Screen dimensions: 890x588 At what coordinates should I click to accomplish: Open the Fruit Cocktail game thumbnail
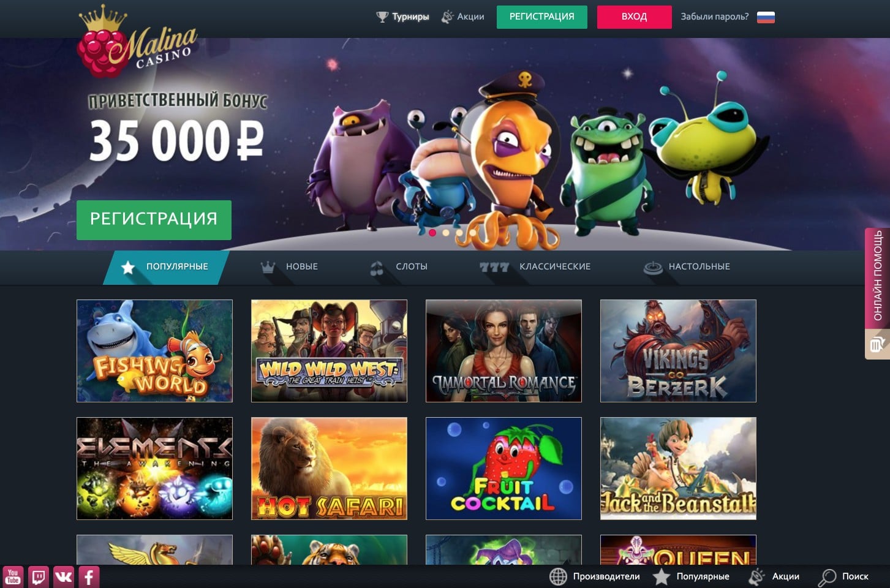click(503, 469)
